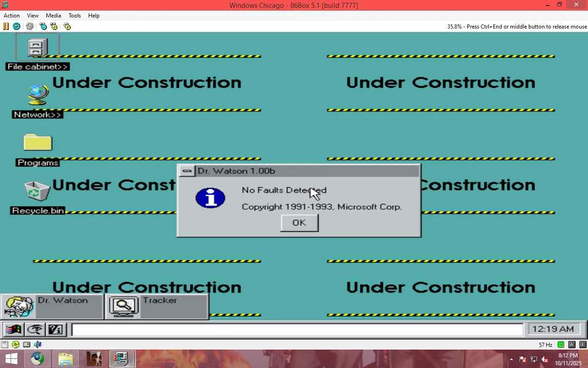This screenshot has width=588, height=368.
Task: Open the Dr. Watson dialog system menu
Action: 187,171
